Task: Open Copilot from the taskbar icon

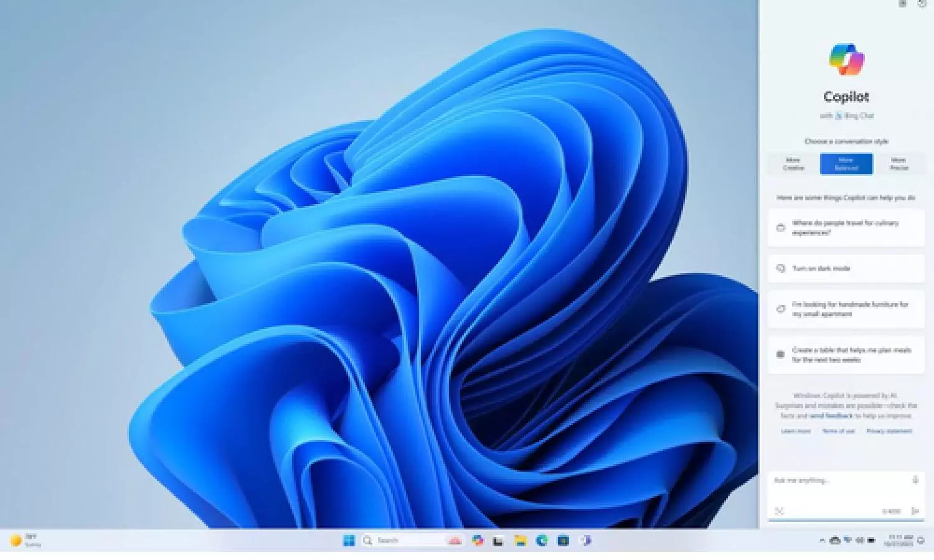Action: [x=478, y=541]
